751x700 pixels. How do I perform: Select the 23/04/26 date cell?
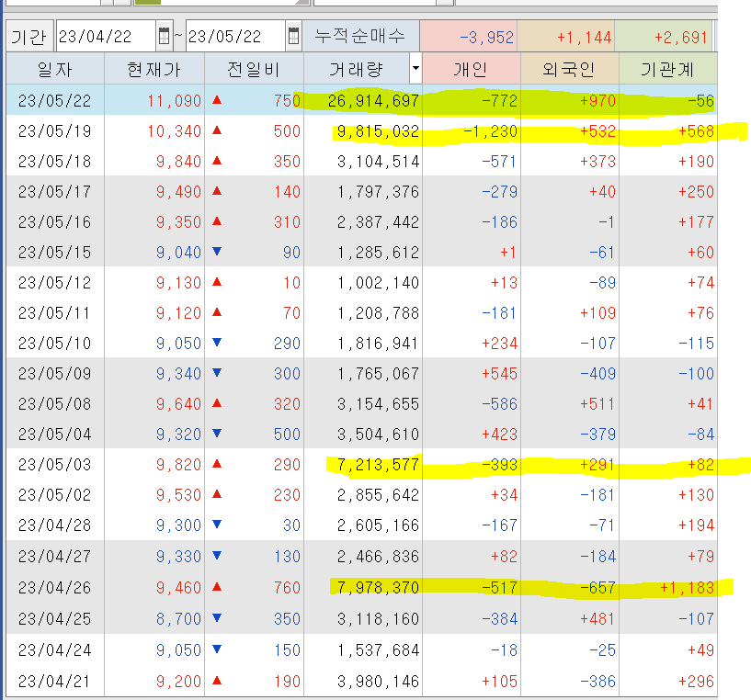(54, 588)
